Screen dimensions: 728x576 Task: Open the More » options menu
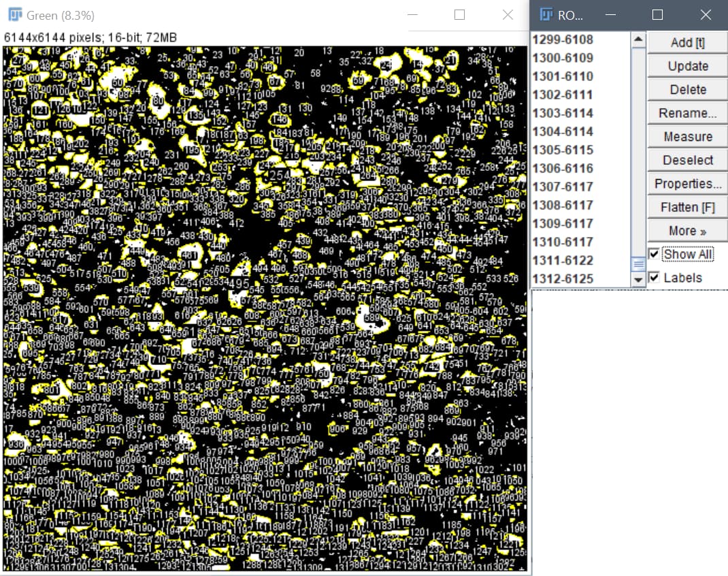click(686, 230)
